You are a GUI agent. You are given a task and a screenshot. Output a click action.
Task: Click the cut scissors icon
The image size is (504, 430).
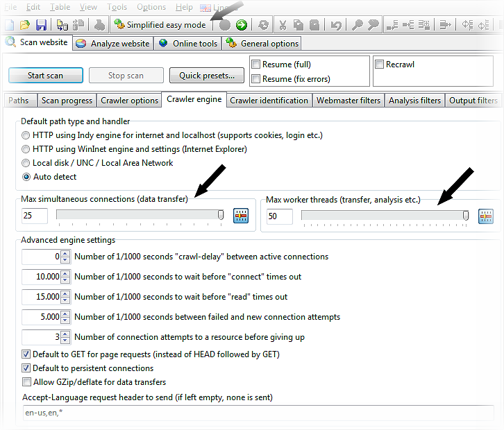pyautogui.click(x=283, y=25)
